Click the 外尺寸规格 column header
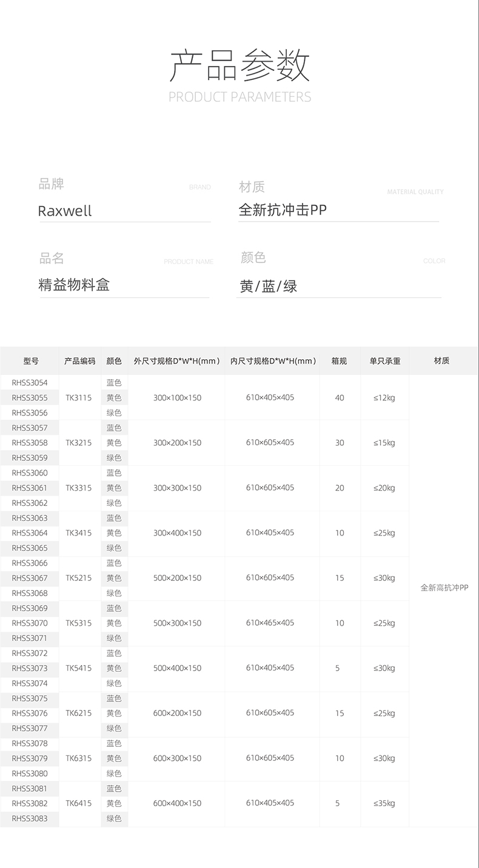The width and height of the screenshot is (479, 868). click(x=176, y=361)
